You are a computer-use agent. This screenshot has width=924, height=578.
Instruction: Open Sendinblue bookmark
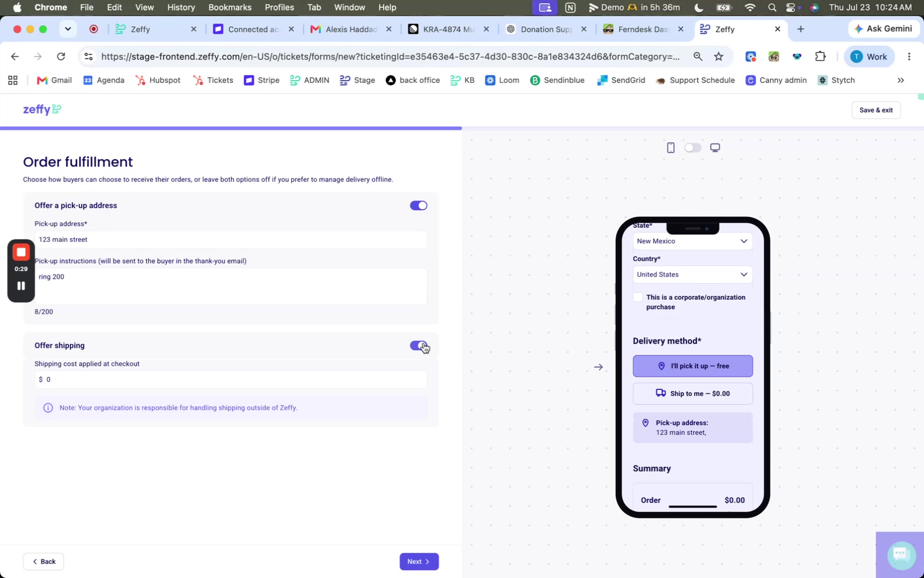(557, 80)
